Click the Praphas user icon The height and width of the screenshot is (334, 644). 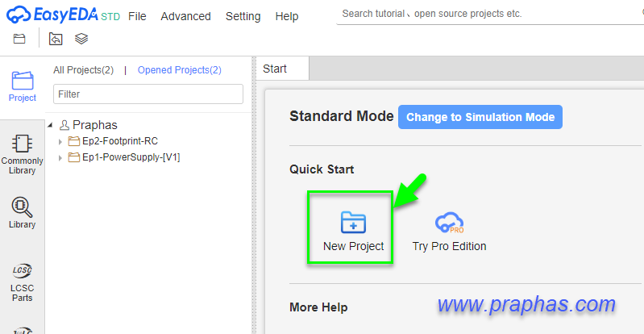(x=64, y=125)
